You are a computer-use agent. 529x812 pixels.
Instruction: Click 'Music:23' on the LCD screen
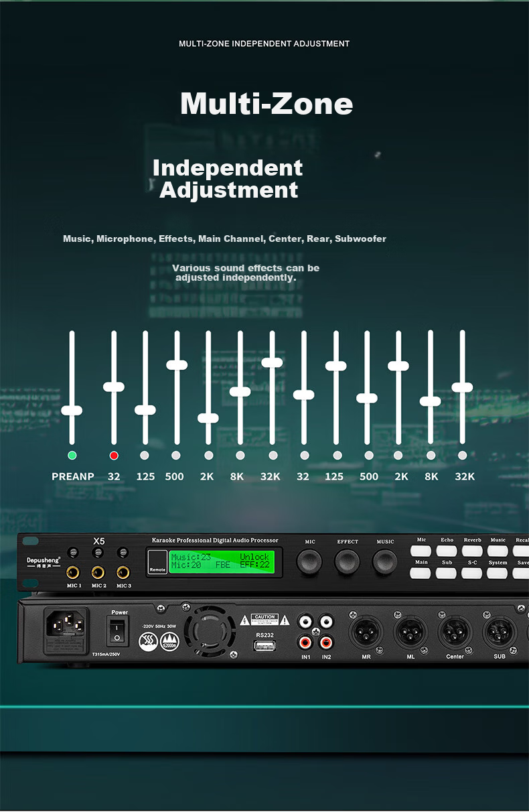click(191, 557)
